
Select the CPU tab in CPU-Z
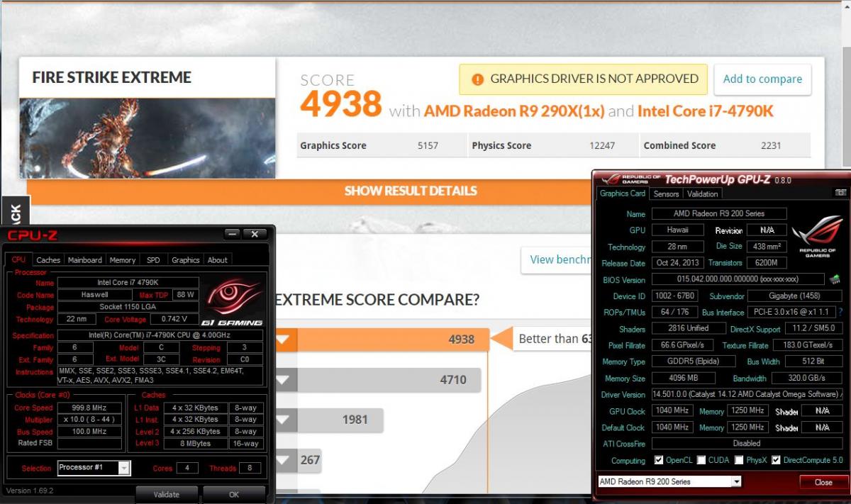click(x=18, y=259)
